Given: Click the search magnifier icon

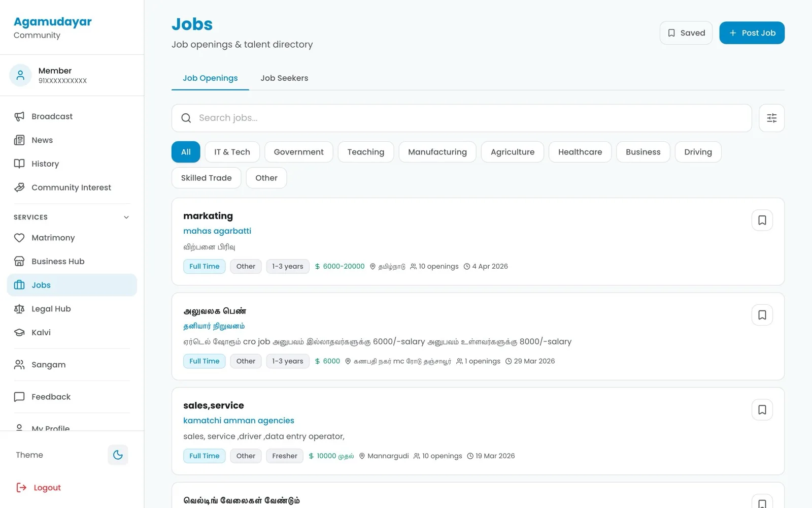Looking at the screenshot, I should (x=186, y=118).
